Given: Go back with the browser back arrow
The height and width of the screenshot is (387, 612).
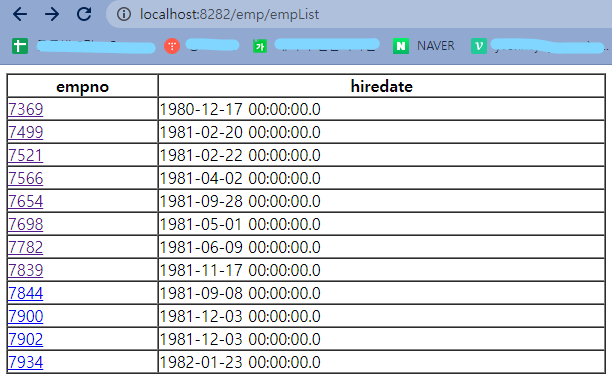Looking at the screenshot, I should 20,14.
